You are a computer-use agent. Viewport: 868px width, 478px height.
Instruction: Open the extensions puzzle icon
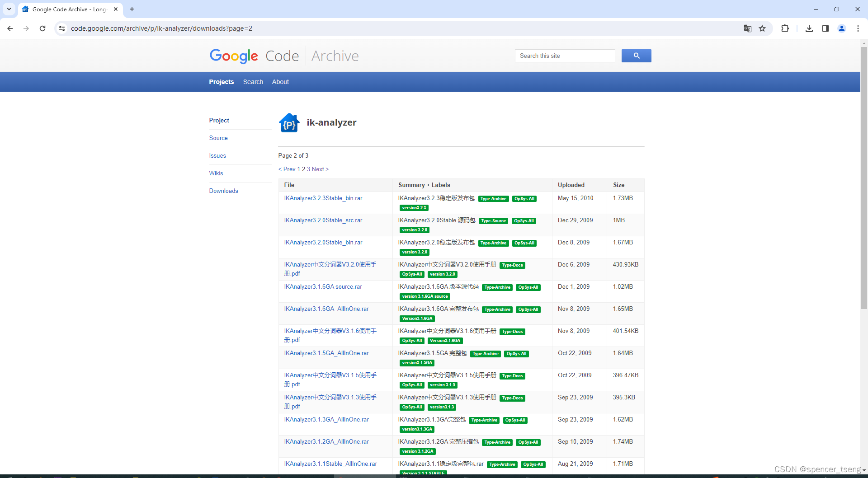pyautogui.click(x=785, y=28)
